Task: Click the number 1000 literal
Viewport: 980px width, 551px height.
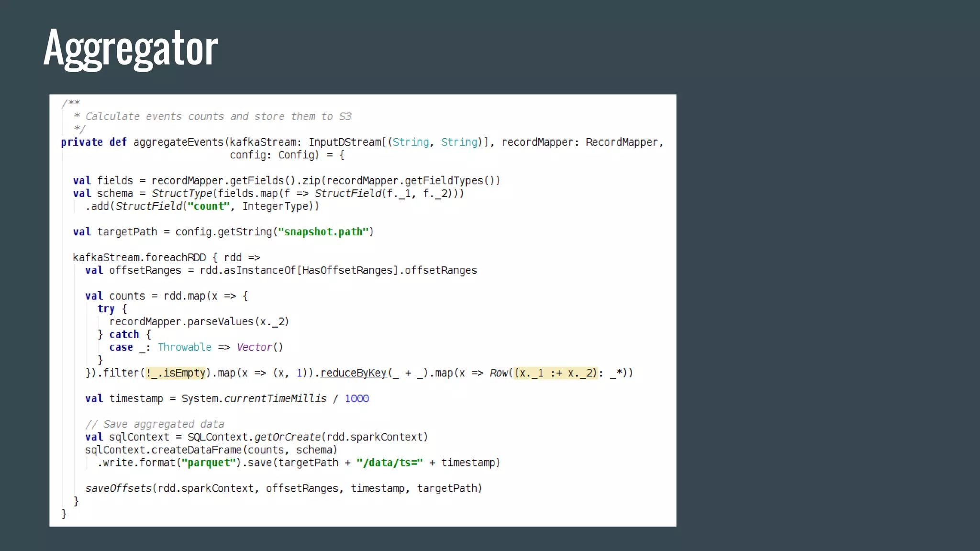Action: (356, 399)
